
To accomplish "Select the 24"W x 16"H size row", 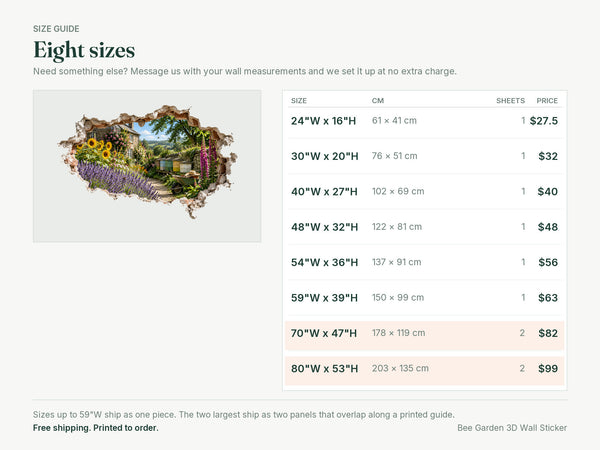I will tap(425, 121).
